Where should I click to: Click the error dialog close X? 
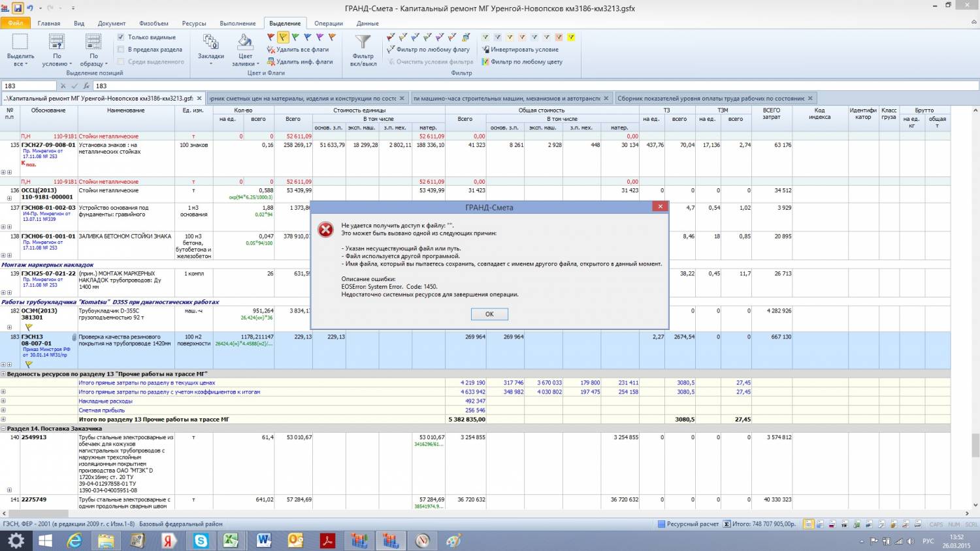point(660,207)
